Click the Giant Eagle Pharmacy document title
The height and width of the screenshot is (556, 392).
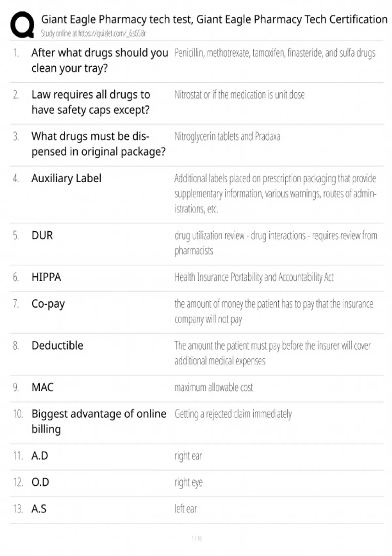[214, 19]
